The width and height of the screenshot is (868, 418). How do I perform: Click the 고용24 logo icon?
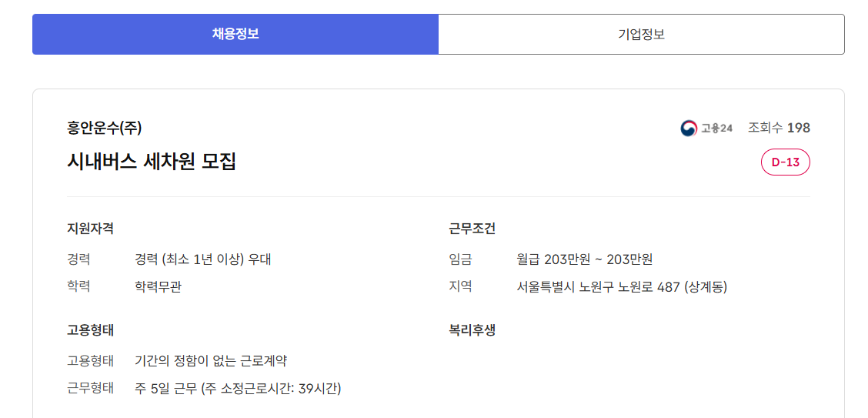coord(688,128)
